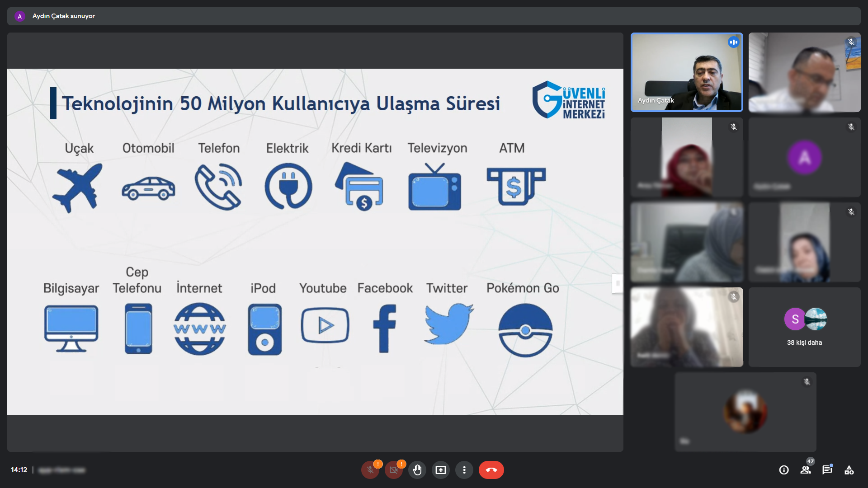The height and width of the screenshot is (488, 868).
Task: Open meeting details info icon
Action: click(x=784, y=470)
